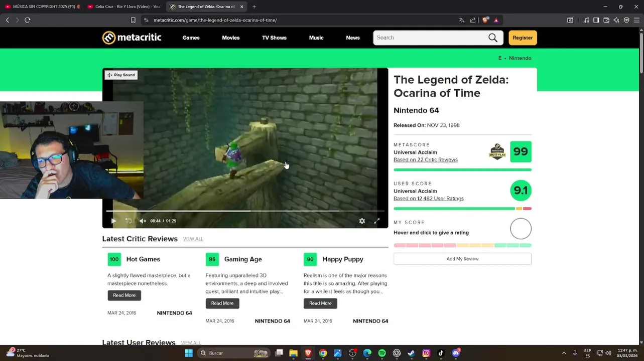Image resolution: width=644 pixels, height=361 pixels.
Task: Click the translate page icon
Action: (461, 20)
